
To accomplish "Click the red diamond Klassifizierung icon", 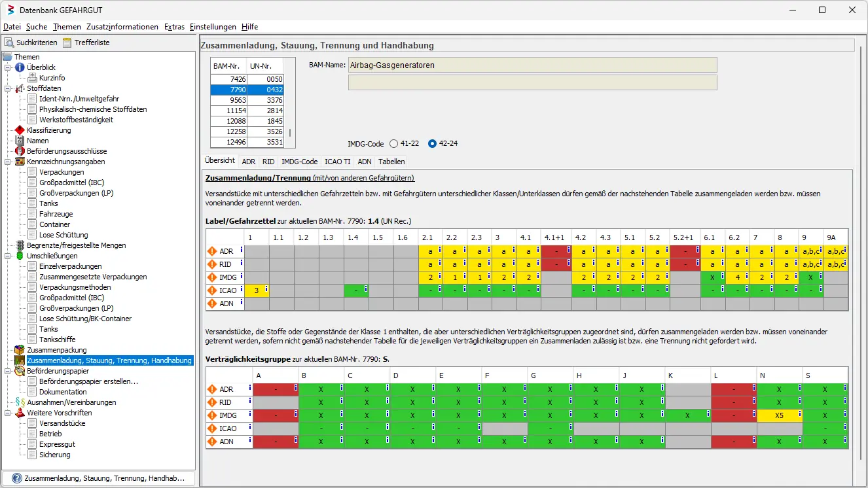I will click(x=20, y=130).
